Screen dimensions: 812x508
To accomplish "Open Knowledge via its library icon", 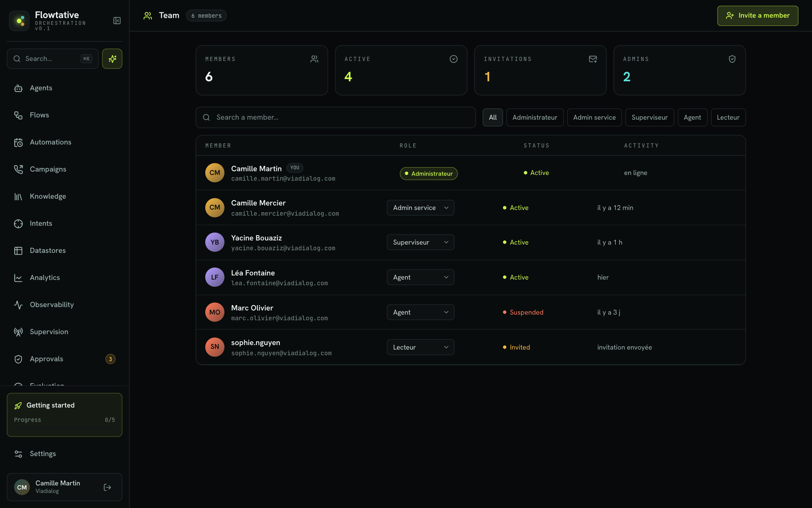I will point(18,196).
